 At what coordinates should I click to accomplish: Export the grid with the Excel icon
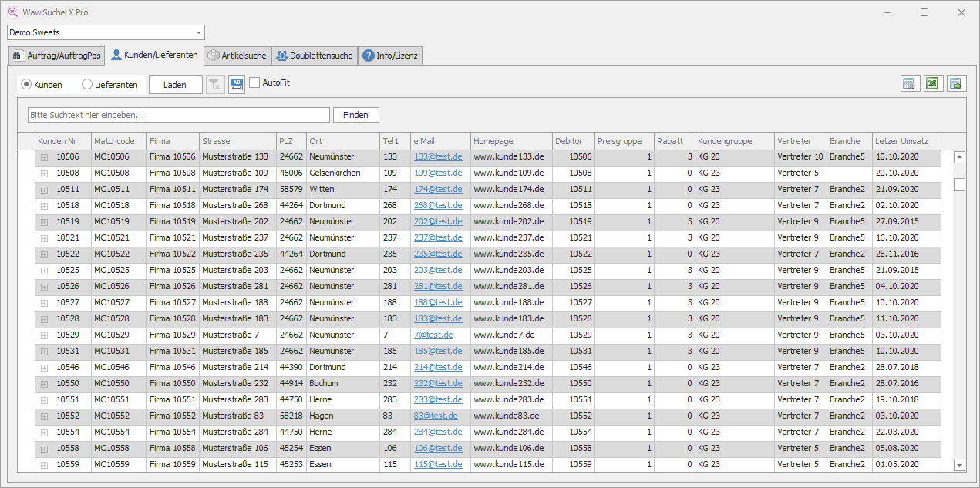(934, 84)
